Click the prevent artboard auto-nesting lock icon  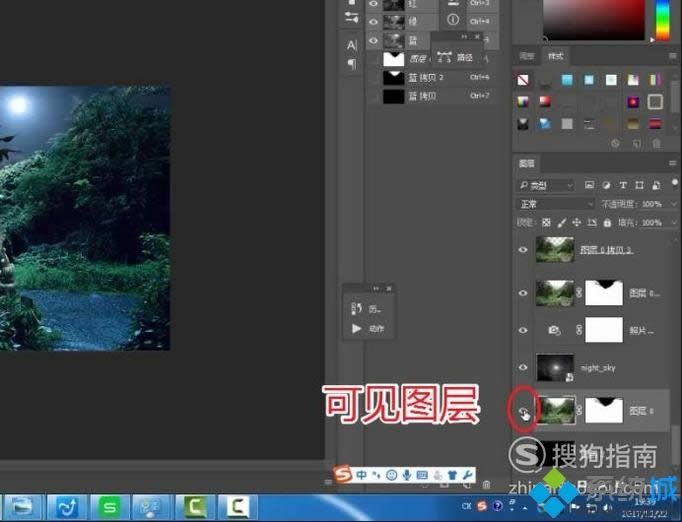592,223
